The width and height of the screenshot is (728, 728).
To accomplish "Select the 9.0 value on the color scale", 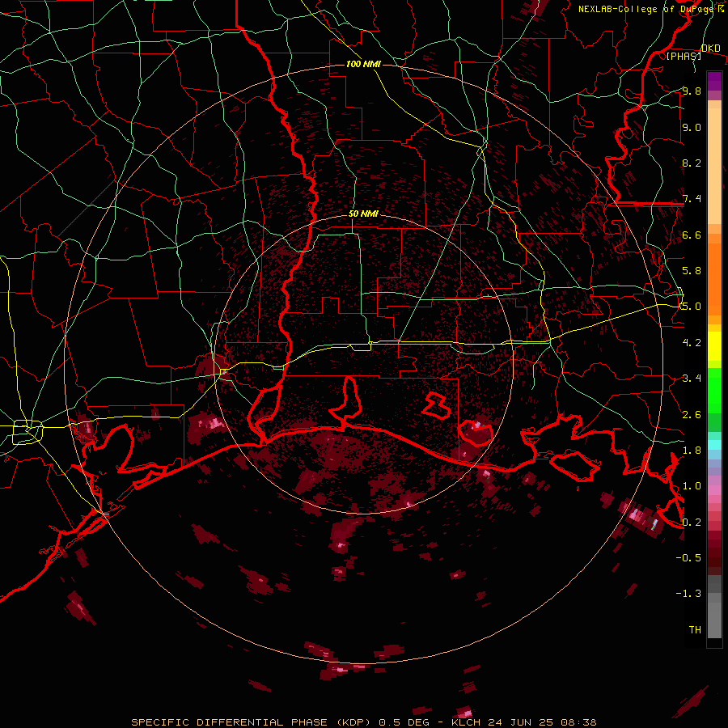I will pos(692,127).
